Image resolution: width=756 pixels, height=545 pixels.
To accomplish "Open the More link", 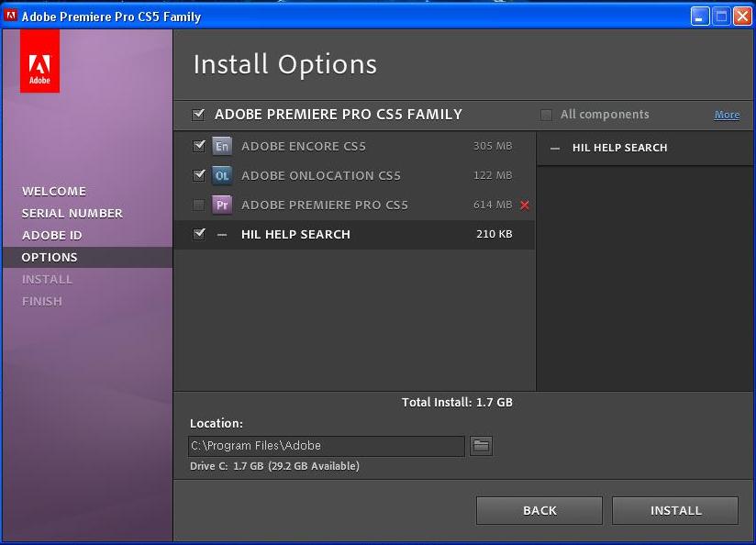I will coord(727,115).
